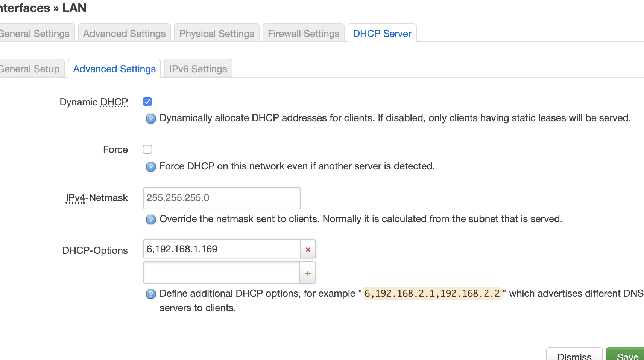Click the Dynamic DHCP label
Image resolution: width=644 pixels, height=360 pixels.
click(94, 102)
